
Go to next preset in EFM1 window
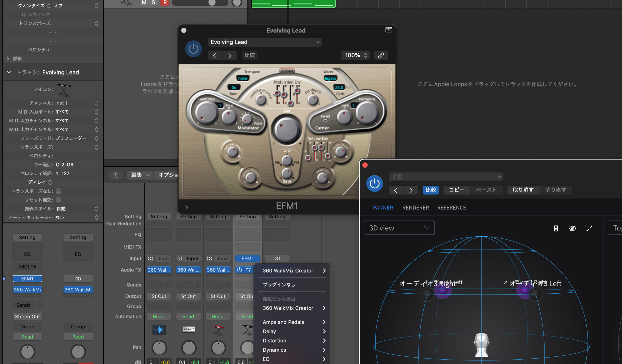pos(230,56)
